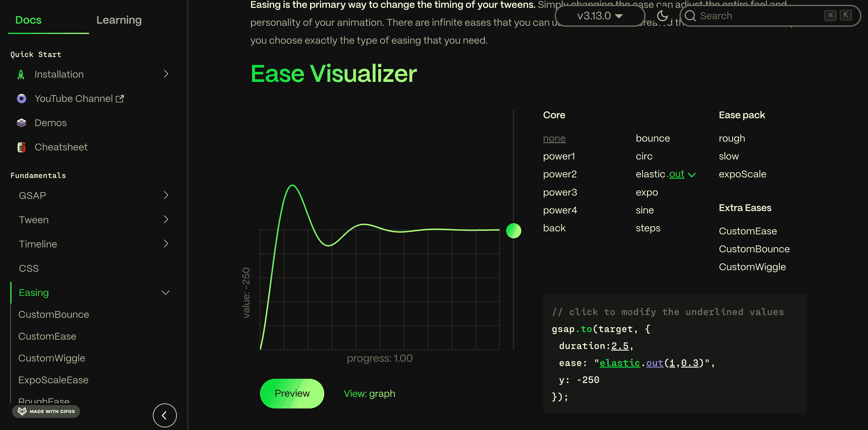Click the external link icon next to YouTube Channel
Screen dimensions: 868x430
(120, 99)
